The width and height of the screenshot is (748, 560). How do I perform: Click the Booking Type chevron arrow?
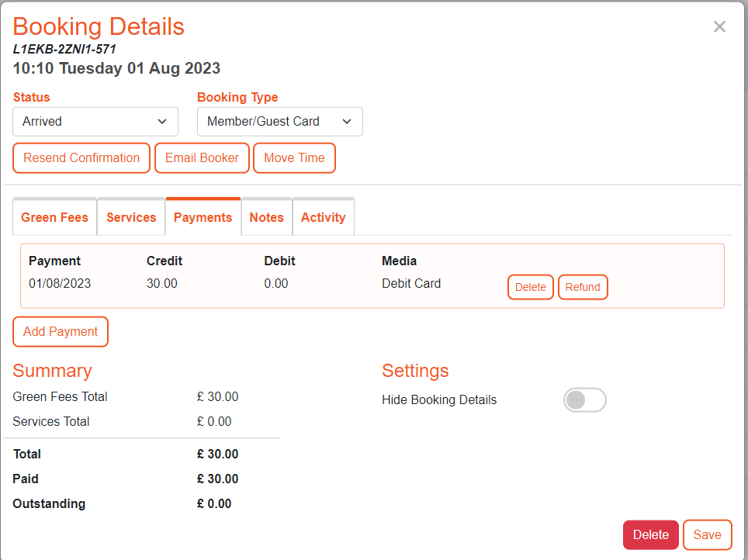point(347,121)
